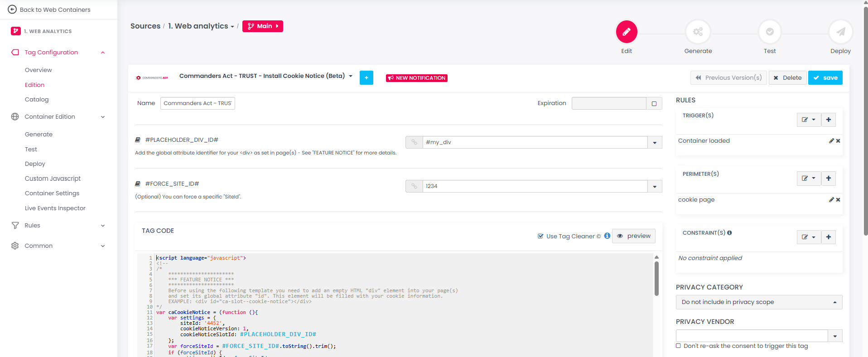This screenshot has width=868, height=357.
Task: Open the Generate step gears icon
Action: 698,32
